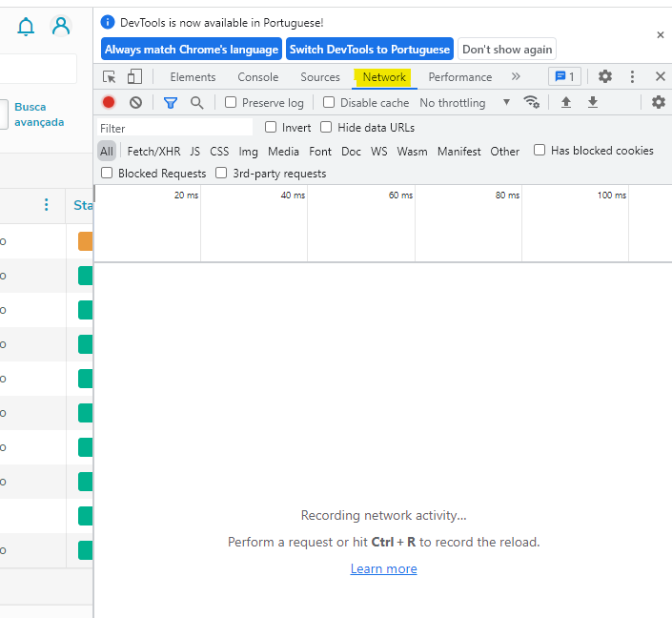Filter requests by Other type
Viewport: 672px width, 618px height.
505,152
